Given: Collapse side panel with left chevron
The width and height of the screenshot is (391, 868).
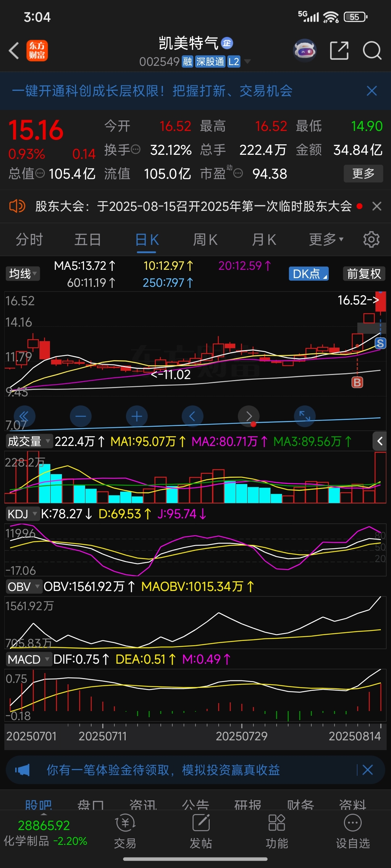Looking at the screenshot, I should click(380, 441).
